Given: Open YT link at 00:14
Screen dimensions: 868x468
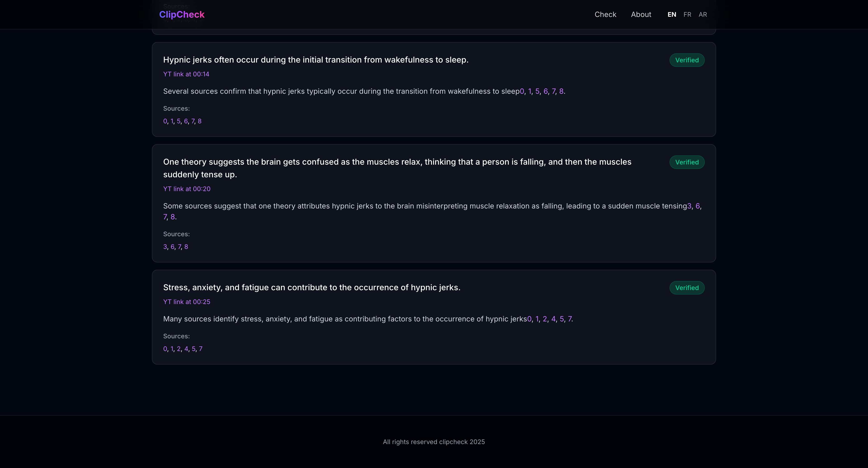Looking at the screenshot, I should (186, 74).
